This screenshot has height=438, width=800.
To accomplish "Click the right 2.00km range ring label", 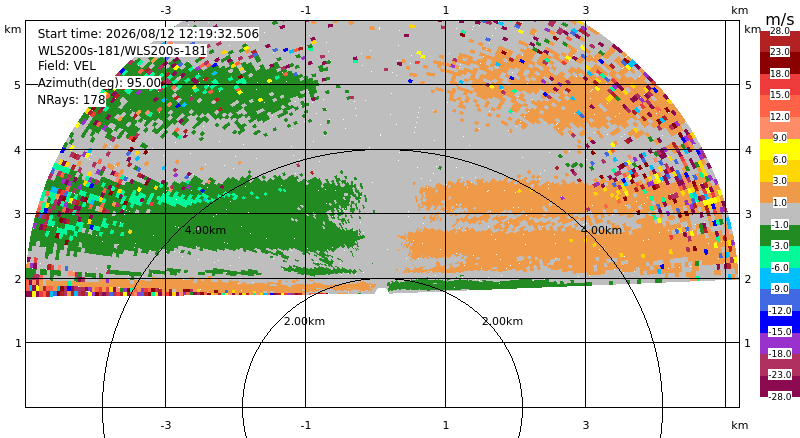I will [503, 321].
